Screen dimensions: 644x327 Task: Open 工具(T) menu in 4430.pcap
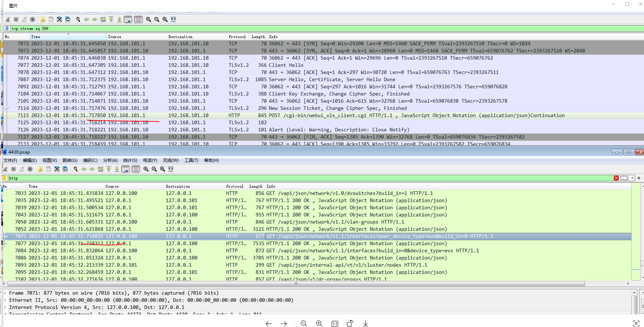tap(191, 160)
